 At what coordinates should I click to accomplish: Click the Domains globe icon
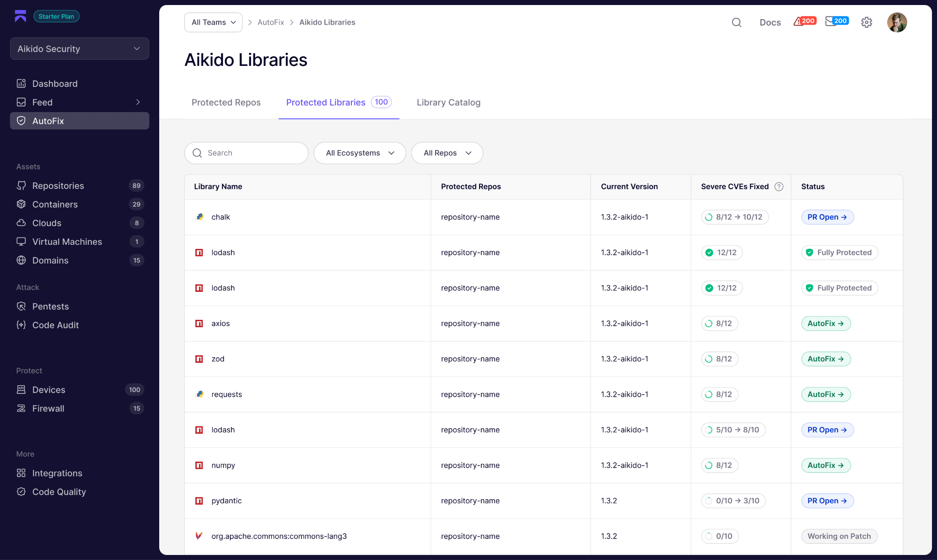click(x=21, y=260)
